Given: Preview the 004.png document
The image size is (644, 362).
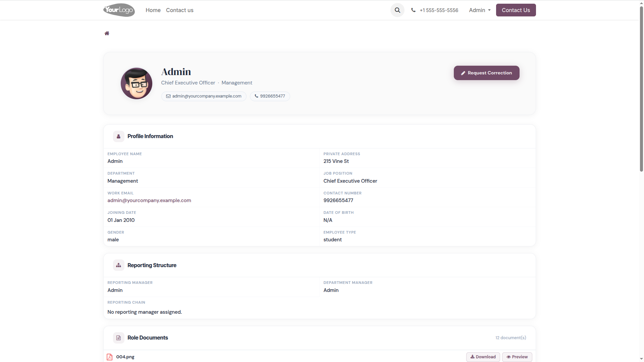Looking at the screenshot, I should [517, 357].
